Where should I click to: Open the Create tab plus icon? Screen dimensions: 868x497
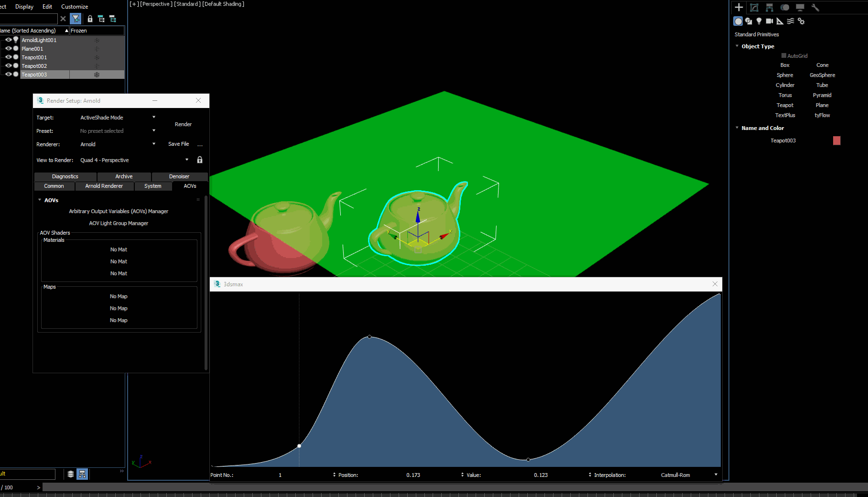pyautogui.click(x=739, y=7)
